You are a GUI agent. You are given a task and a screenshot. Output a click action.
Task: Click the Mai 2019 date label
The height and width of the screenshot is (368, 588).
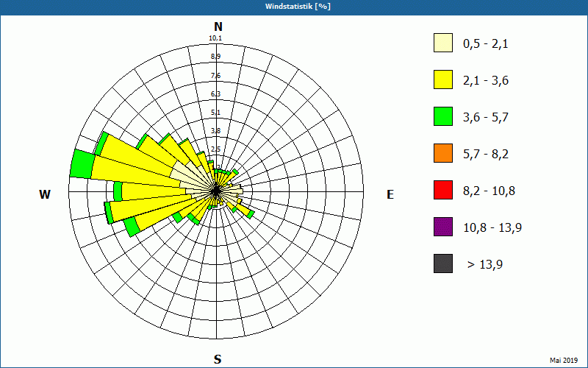tap(564, 360)
